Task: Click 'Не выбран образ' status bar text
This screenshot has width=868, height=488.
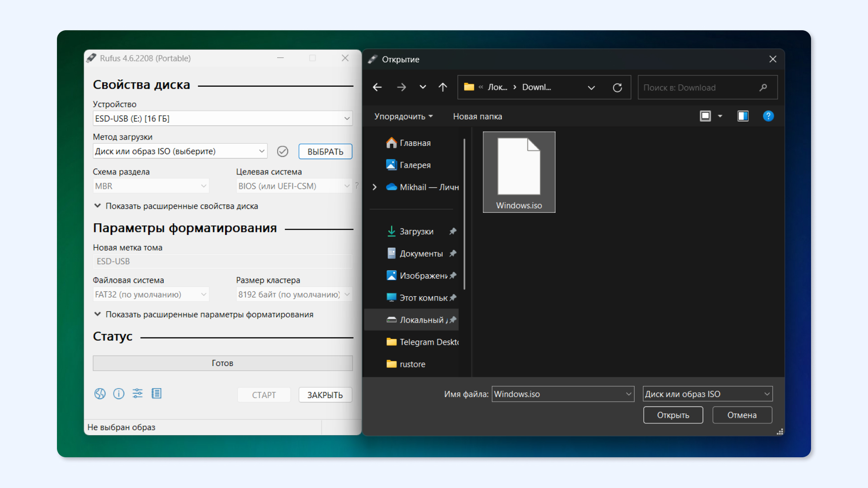Action: pos(121,427)
